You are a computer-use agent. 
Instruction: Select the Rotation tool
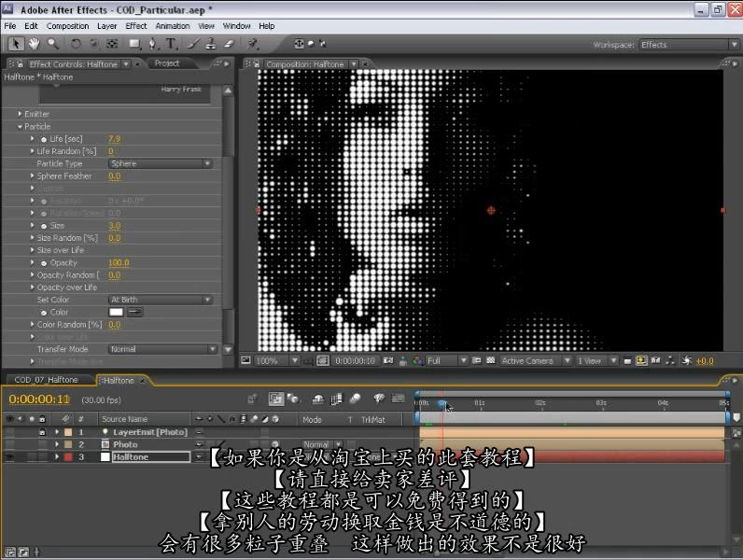coord(76,44)
